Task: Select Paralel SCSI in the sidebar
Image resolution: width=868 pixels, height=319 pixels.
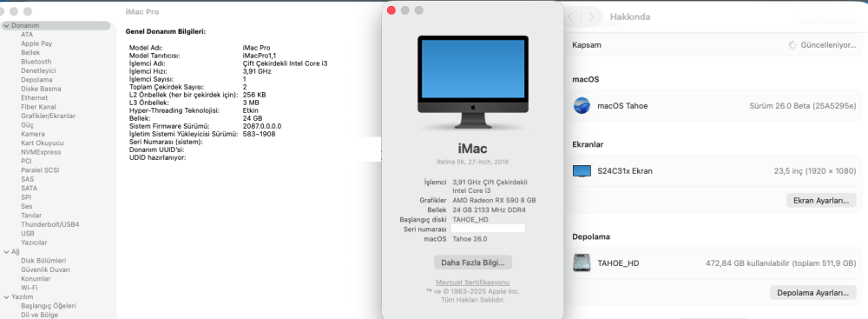Action: coord(40,169)
